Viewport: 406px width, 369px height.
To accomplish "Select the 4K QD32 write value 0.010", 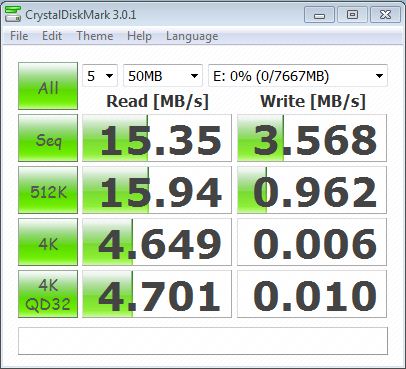I will (312, 294).
